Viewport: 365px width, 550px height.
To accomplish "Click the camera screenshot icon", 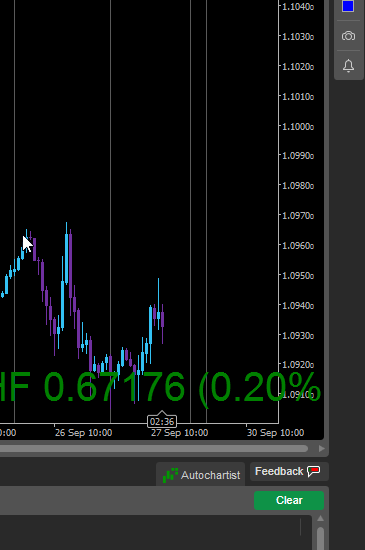I will tap(348, 36).
